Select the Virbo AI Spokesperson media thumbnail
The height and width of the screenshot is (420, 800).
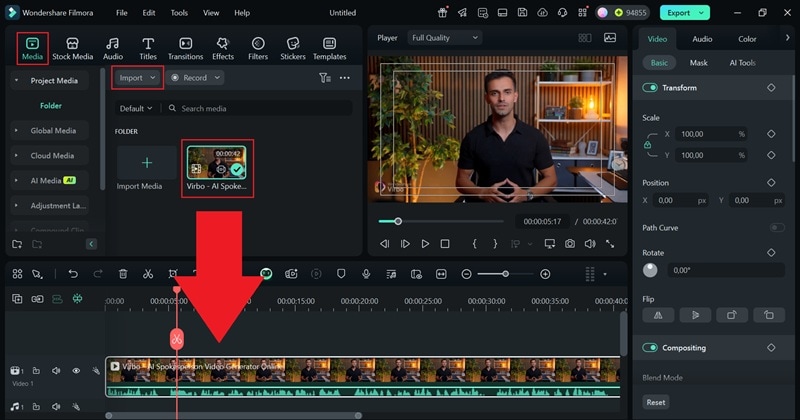pyautogui.click(x=216, y=163)
